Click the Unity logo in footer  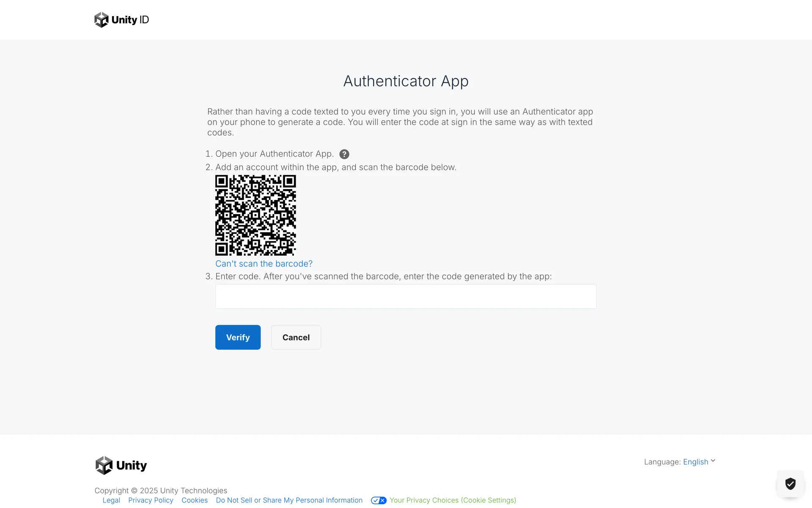click(x=121, y=465)
